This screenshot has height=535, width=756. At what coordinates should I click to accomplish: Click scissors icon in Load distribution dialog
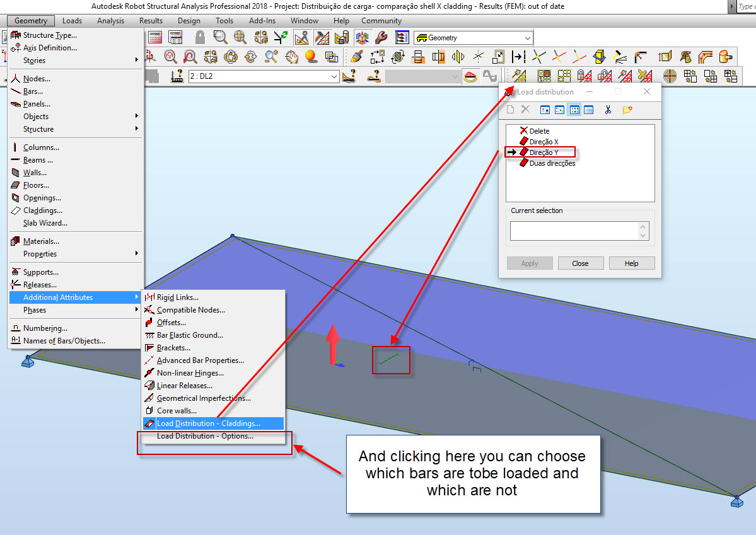pos(608,110)
